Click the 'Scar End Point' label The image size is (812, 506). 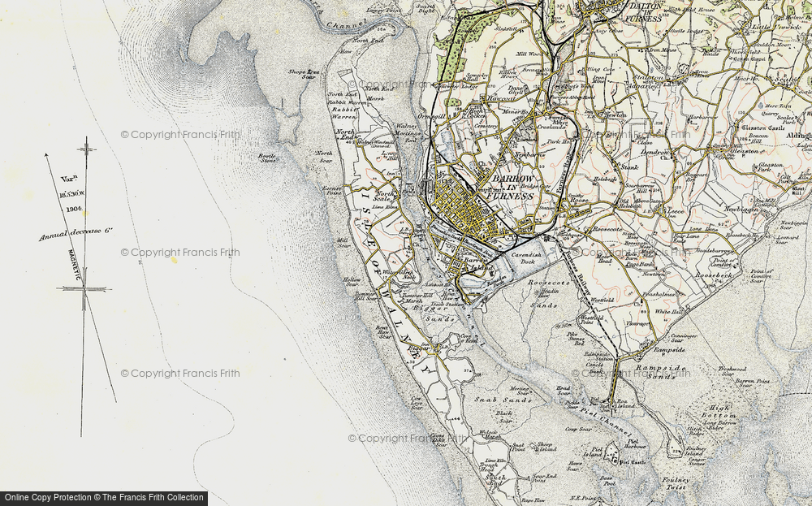point(544,478)
